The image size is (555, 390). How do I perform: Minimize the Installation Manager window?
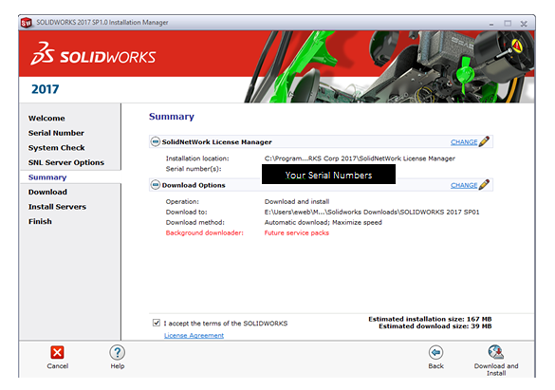491,24
